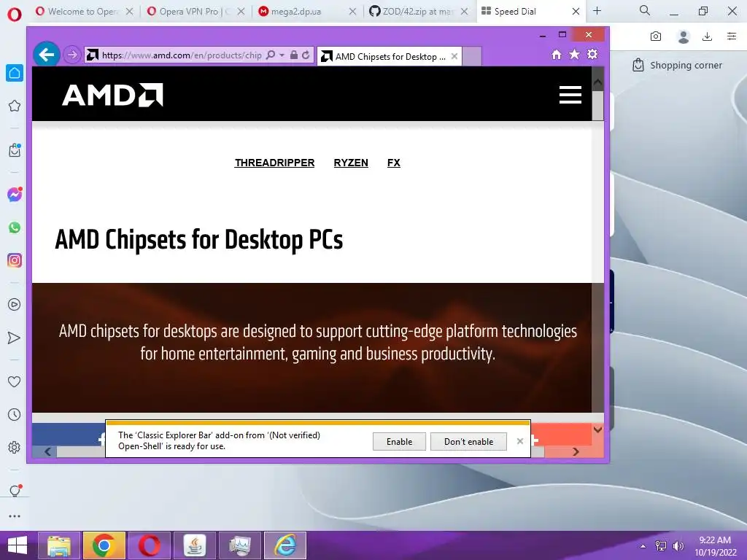Image resolution: width=747 pixels, height=560 pixels.
Task: Open Opera sidebar heart pinboards icon
Action: point(15,381)
